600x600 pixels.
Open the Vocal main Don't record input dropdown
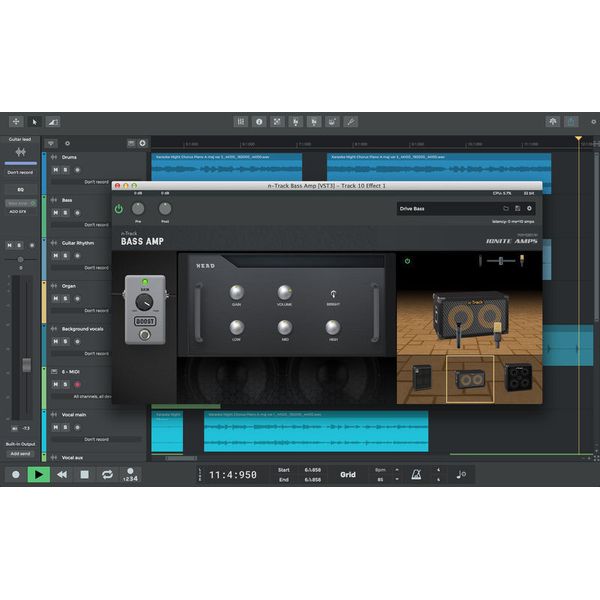point(96,439)
